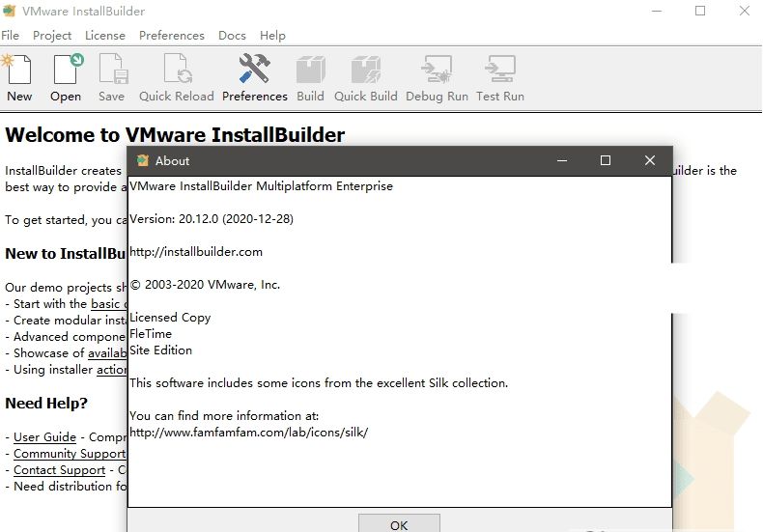Click OK in the About dialog
The height and width of the screenshot is (532, 763).
tap(399, 523)
